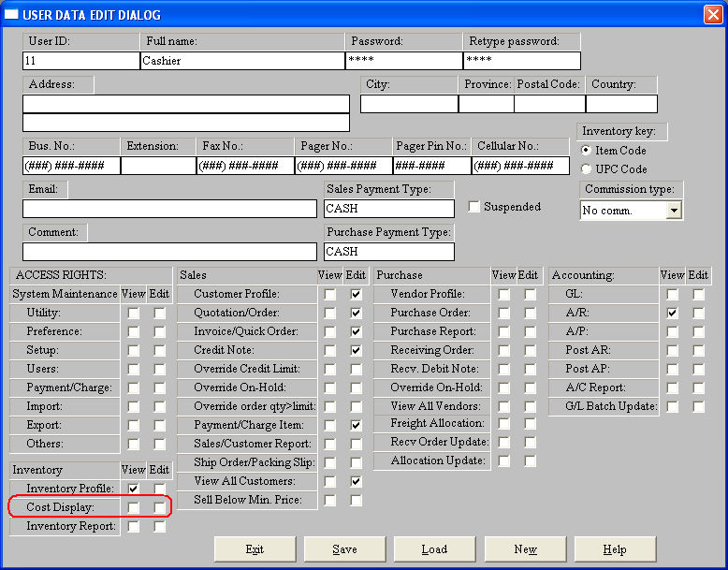Open the Commission type dropdown

click(x=673, y=211)
